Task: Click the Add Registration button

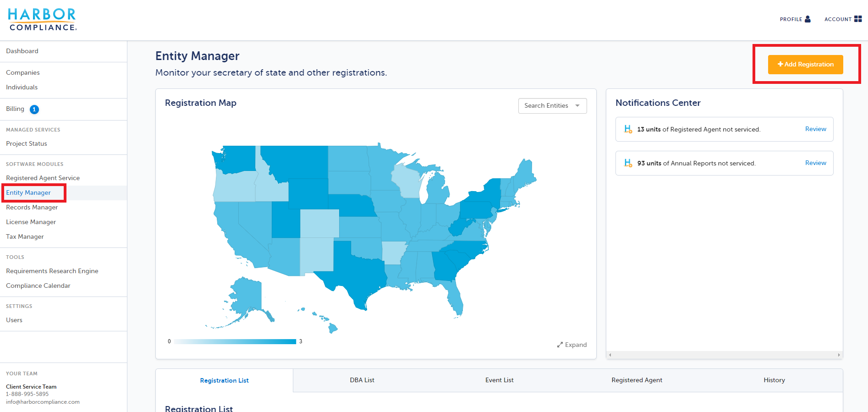Action: point(805,65)
